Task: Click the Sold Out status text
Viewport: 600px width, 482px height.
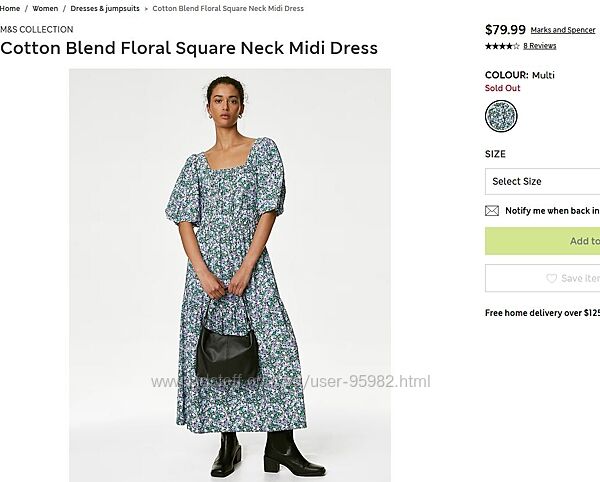Action: (x=503, y=88)
